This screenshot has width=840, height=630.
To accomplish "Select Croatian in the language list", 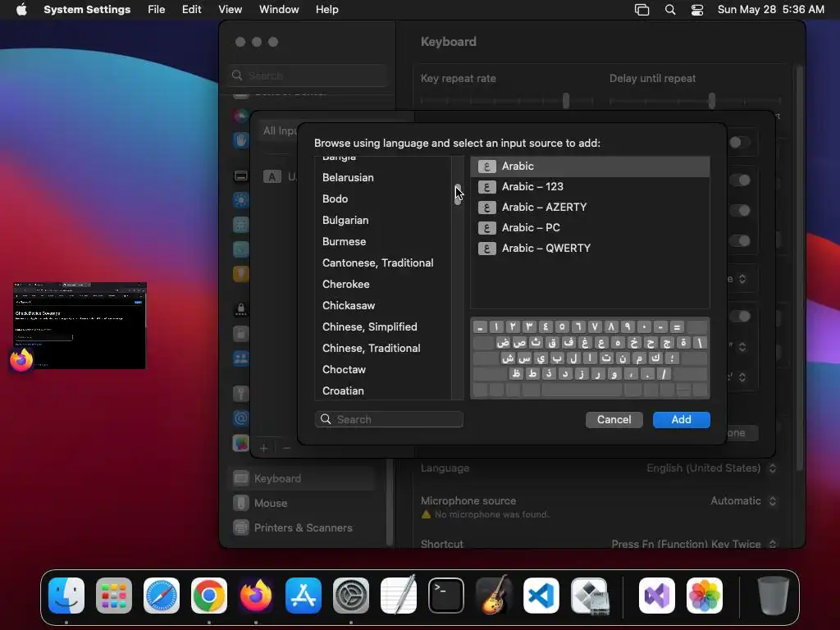I will [x=382, y=391].
